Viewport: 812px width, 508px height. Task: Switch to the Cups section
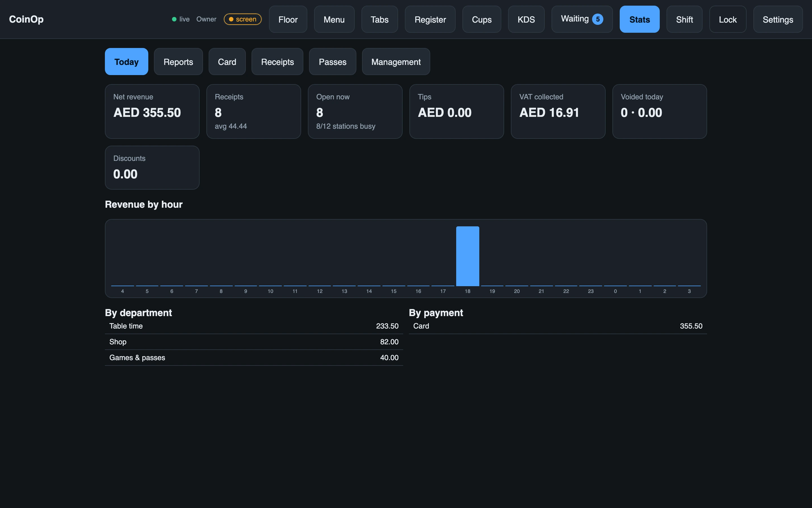482,19
